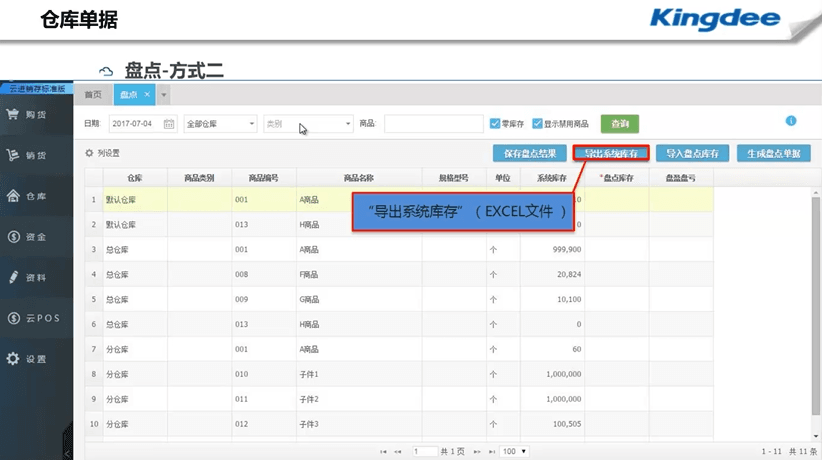Click 导出系统库存 export button

click(611, 153)
